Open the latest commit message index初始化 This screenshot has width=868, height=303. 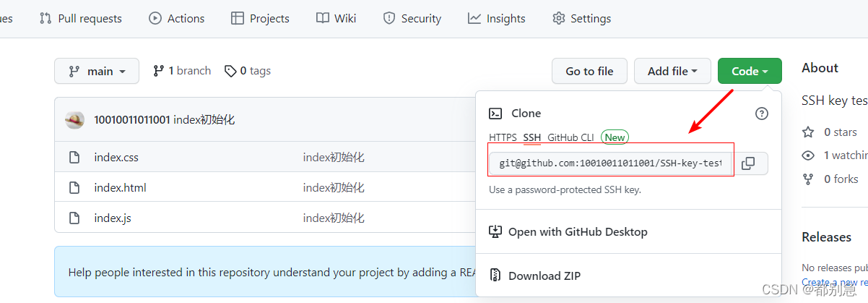click(204, 120)
